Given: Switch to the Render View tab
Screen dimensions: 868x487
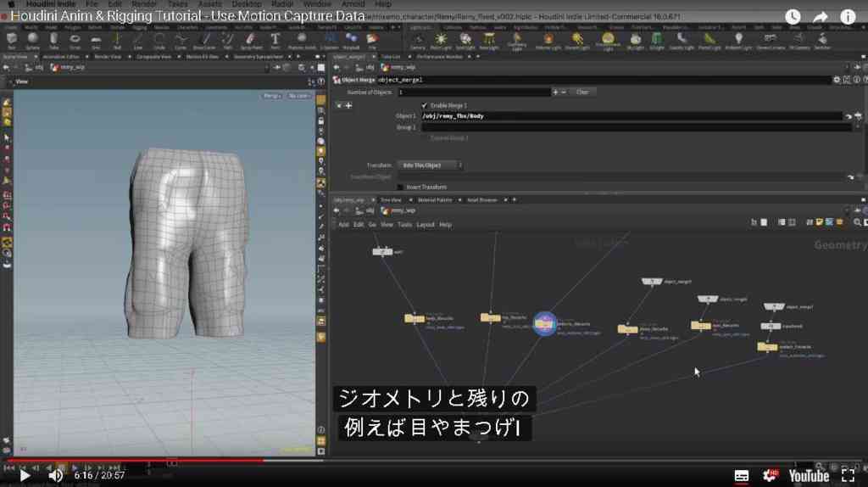Looking at the screenshot, I should tap(108, 57).
